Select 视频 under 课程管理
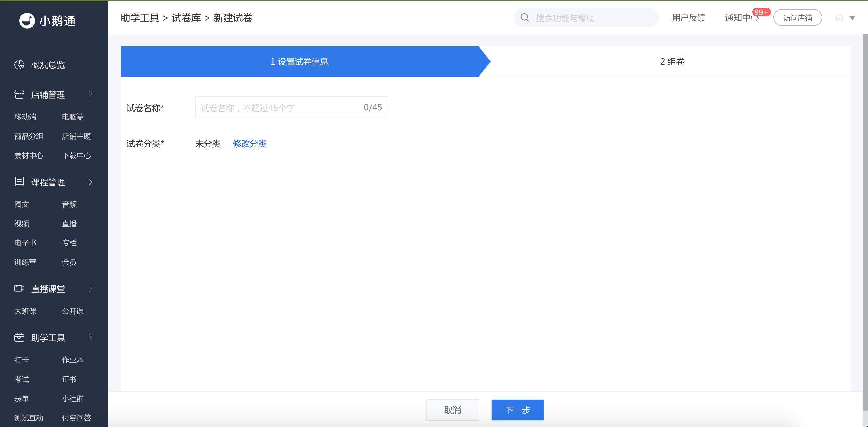Image resolution: width=868 pixels, height=427 pixels. pyautogui.click(x=22, y=223)
